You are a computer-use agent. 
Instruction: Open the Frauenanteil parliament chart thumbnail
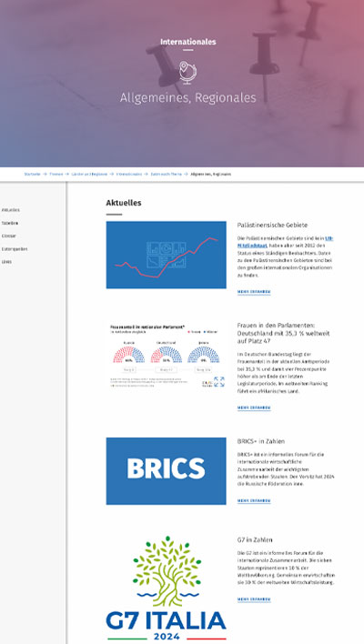click(166, 356)
